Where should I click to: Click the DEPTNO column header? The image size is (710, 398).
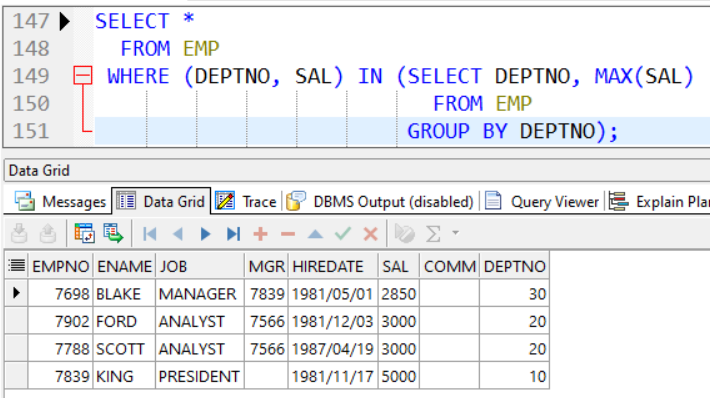[514, 266]
